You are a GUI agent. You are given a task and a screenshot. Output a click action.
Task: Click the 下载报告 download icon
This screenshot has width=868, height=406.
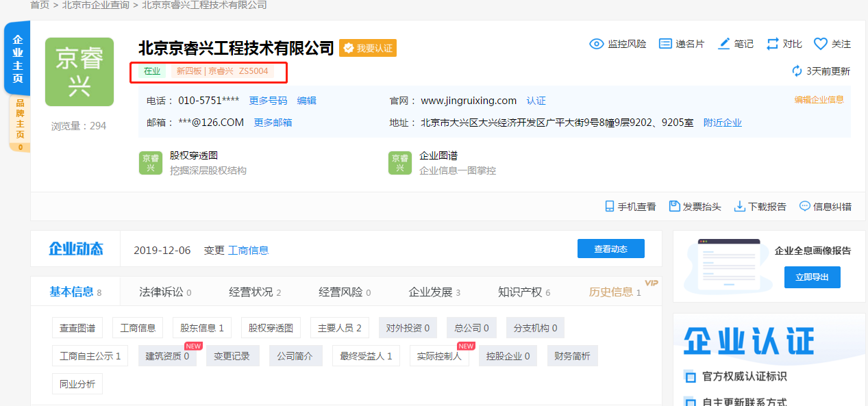click(740, 206)
